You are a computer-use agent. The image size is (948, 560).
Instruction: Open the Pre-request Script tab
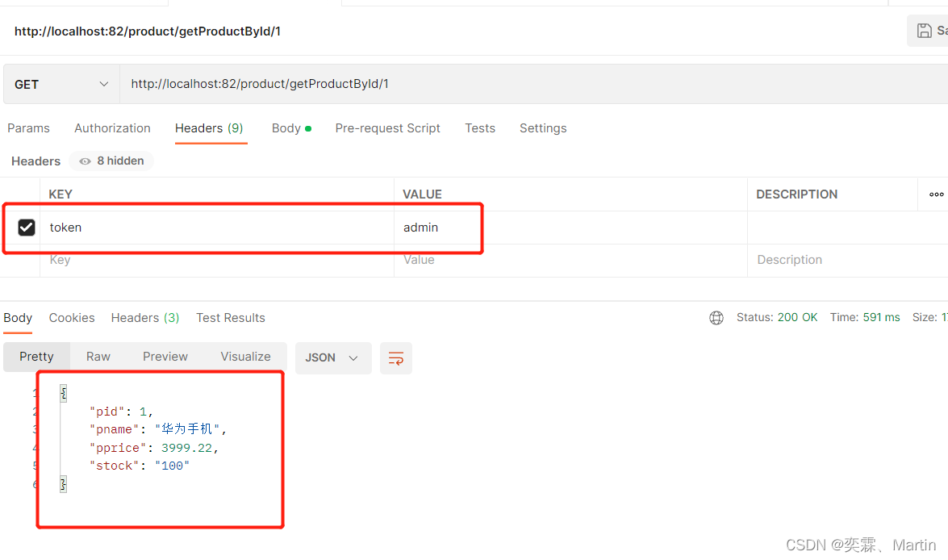387,128
